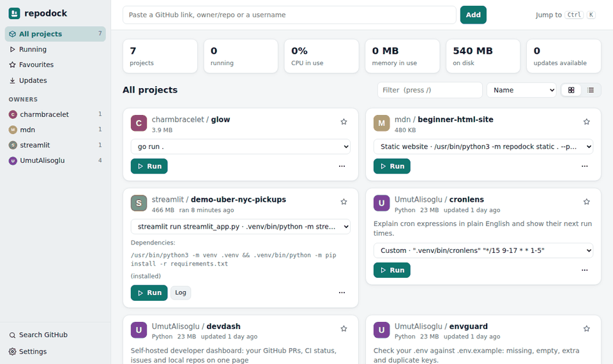Click the charmbracelet C avatar on glow card
The image size is (613, 364).
point(139,123)
